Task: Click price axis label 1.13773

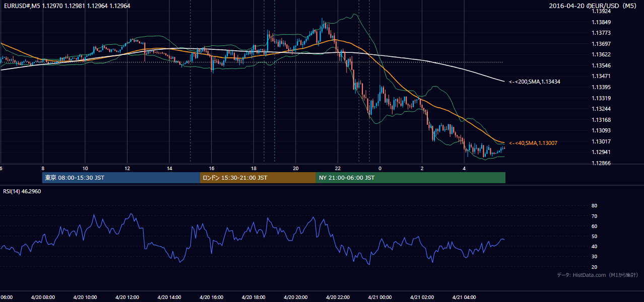Action: pyautogui.click(x=602, y=33)
